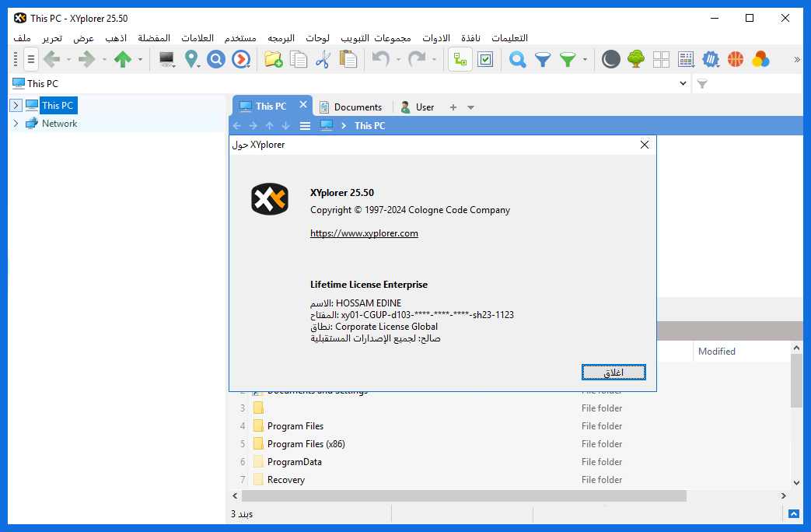Select the Recovery folder row
Screen dimensions: 811x532
pyautogui.click(x=509, y=480)
